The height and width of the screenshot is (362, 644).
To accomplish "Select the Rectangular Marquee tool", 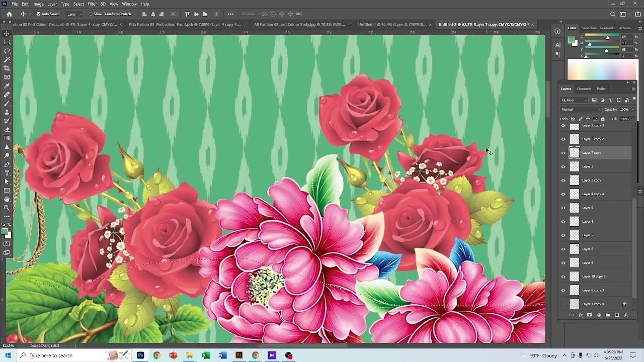I will click(7, 42).
